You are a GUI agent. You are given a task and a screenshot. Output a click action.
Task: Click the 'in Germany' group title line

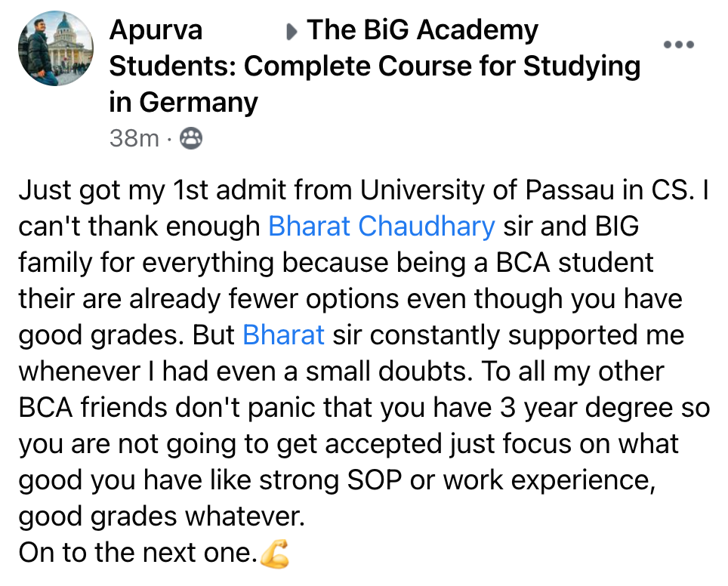coord(184,102)
